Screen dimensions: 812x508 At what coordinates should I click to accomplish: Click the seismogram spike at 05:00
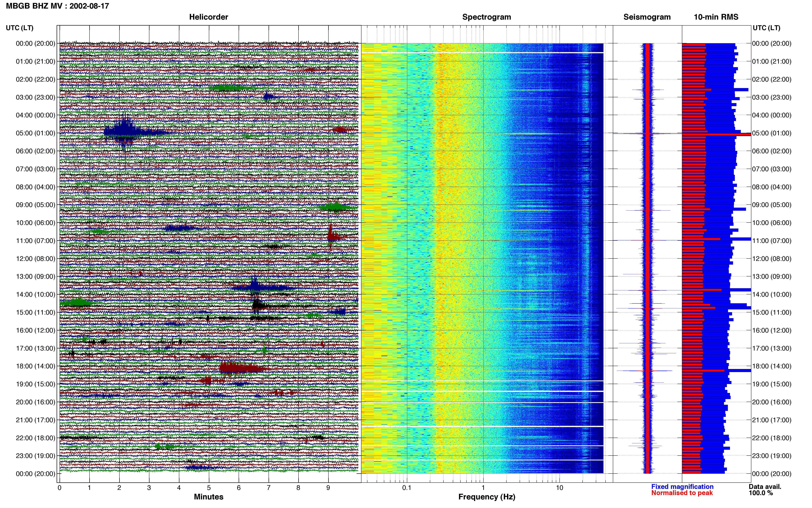pos(647,134)
